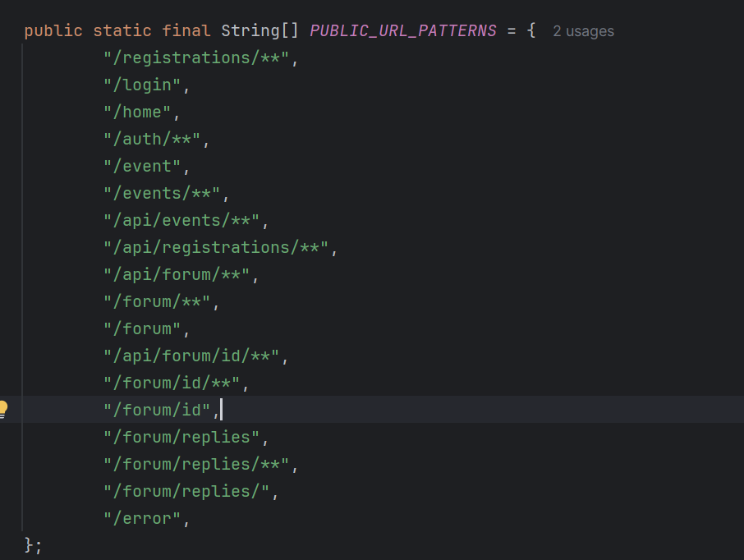Viewport: 744px width, 560px height.
Task: Click the "static" keyword in the declaration
Action: click(122, 31)
